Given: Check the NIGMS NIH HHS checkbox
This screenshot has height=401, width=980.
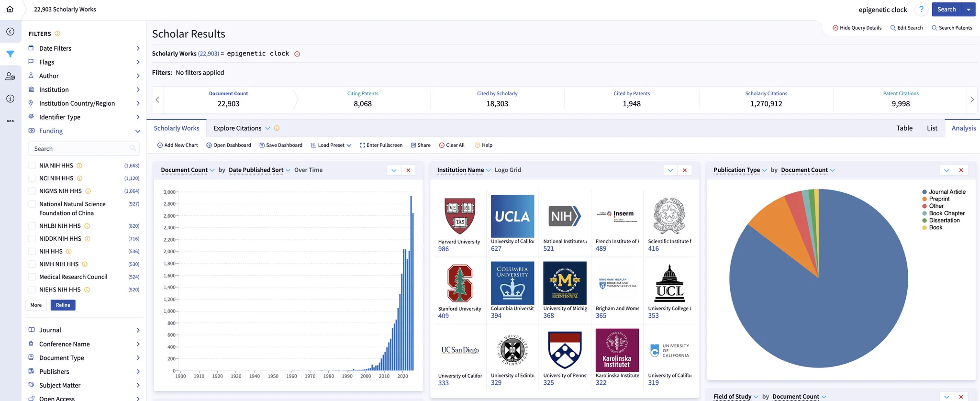Looking at the screenshot, I should click(x=32, y=191).
